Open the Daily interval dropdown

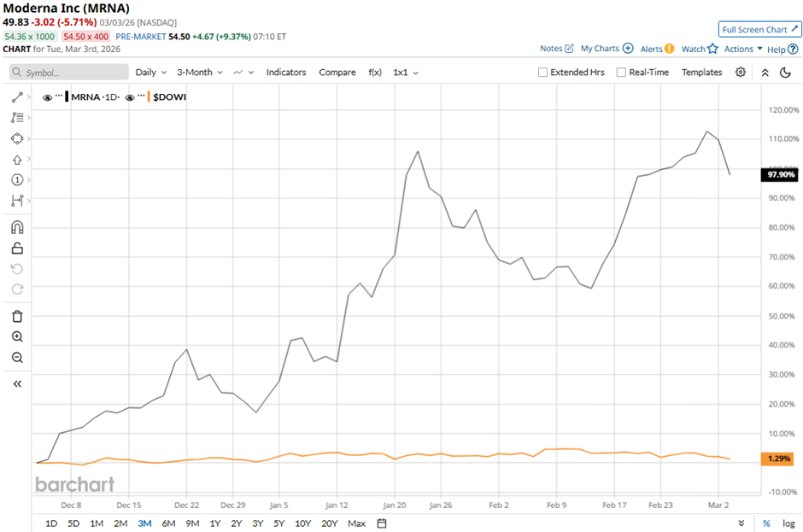point(151,73)
